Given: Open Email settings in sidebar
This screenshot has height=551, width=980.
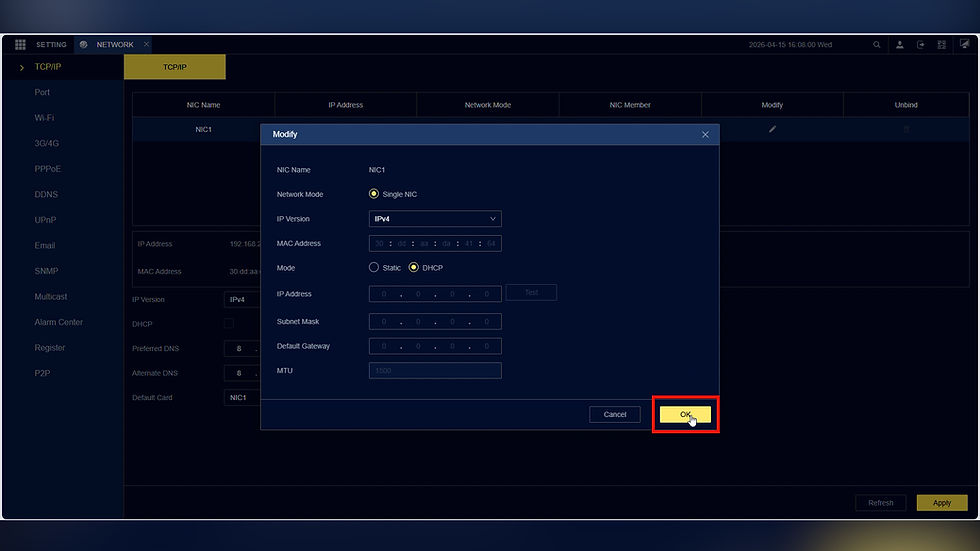Looking at the screenshot, I should pyautogui.click(x=45, y=246).
